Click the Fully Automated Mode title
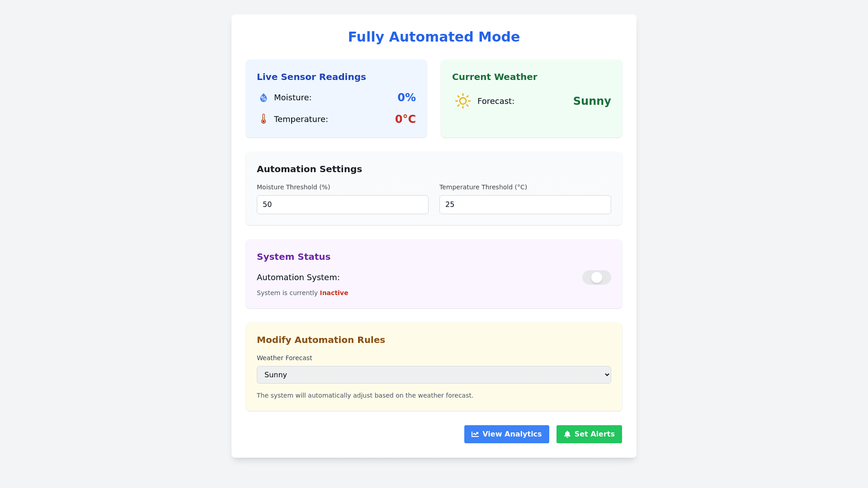The image size is (868, 488). [x=434, y=37]
